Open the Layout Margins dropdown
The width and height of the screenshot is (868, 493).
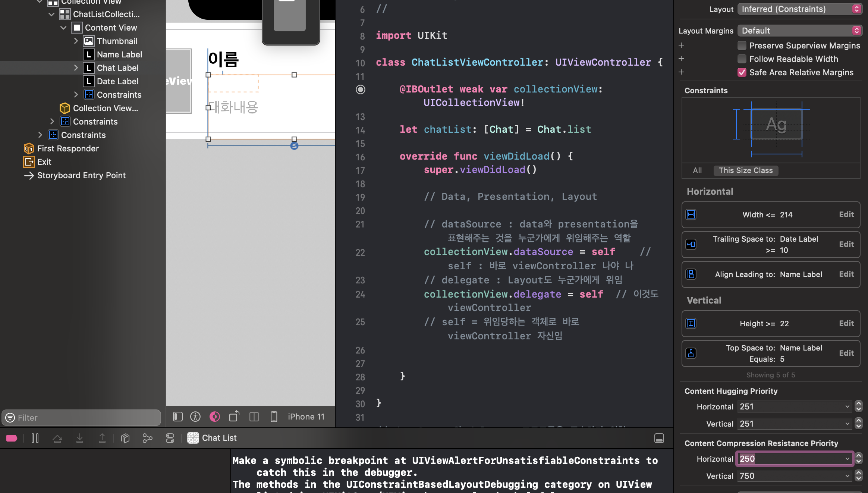[799, 31]
